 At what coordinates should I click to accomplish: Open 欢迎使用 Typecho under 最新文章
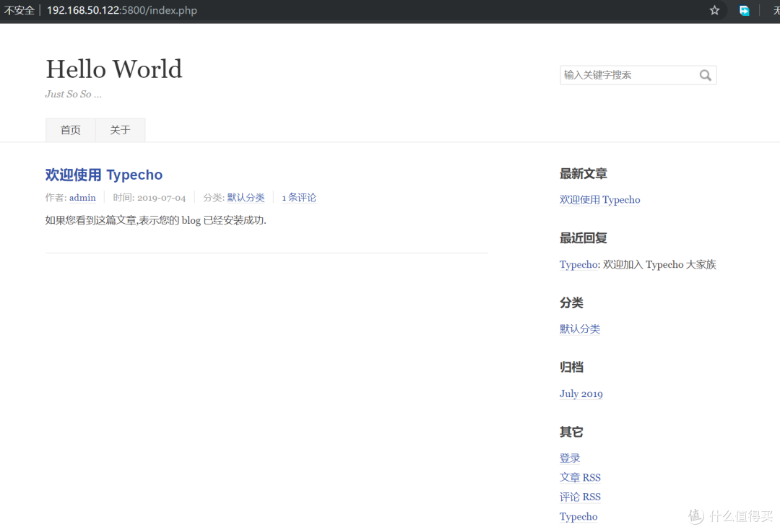[x=600, y=200]
